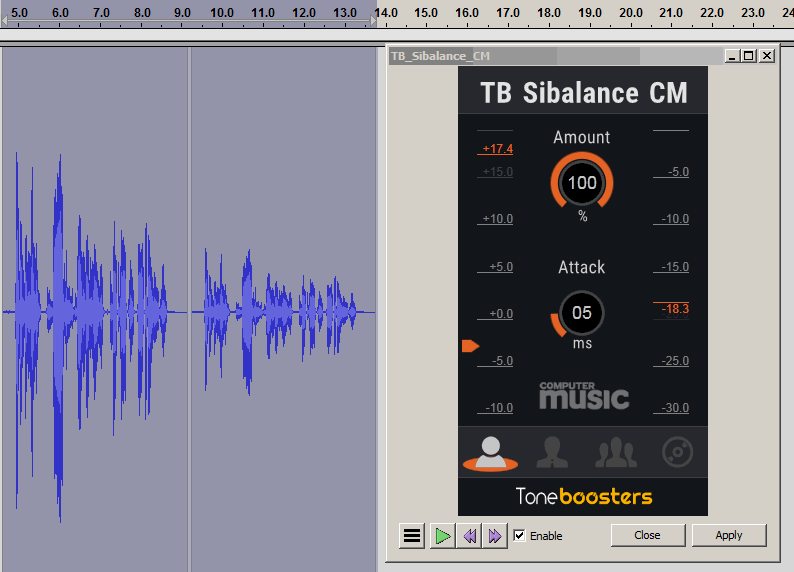794x572 pixels.
Task: Skip forward with the fast-forward button
Action: pyautogui.click(x=495, y=536)
